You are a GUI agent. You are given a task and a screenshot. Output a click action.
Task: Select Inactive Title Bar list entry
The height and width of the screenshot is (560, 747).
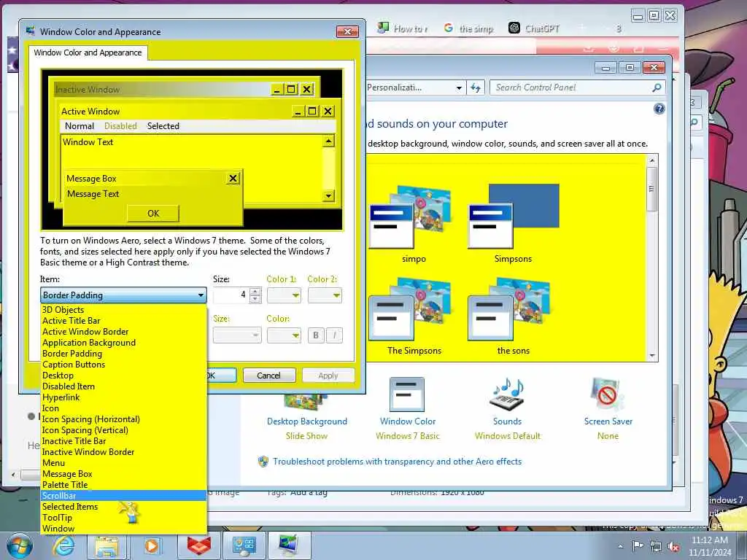click(123, 441)
